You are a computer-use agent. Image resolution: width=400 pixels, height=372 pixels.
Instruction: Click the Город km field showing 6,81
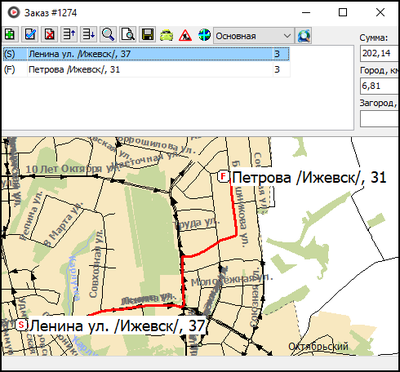click(380, 86)
